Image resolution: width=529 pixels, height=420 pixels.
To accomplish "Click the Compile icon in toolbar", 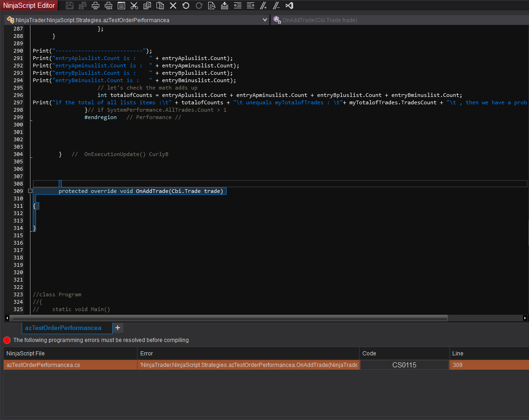I will pyautogui.click(x=225, y=6).
